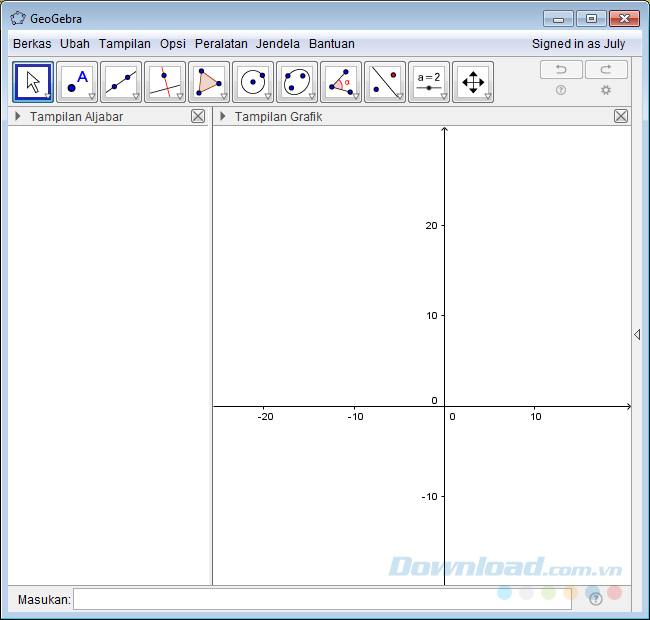Activate the Move Graphics View tool
This screenshot has height=620, width=650.
473,82
